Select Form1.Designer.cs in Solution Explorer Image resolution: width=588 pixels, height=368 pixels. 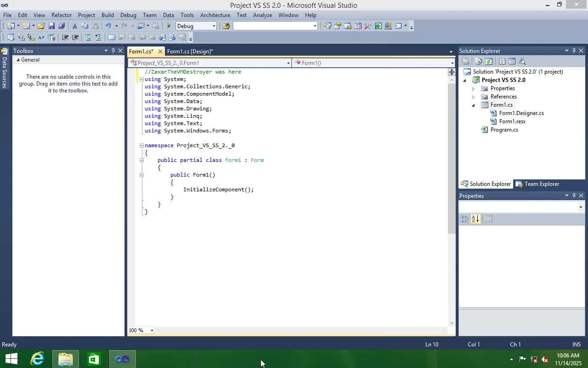pyautogui.click(x=521, y=113)
